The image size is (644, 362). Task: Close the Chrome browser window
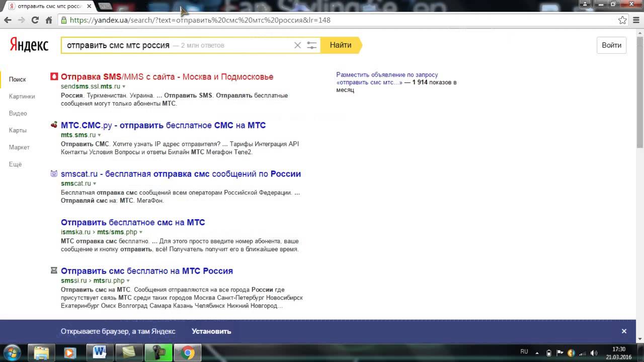click(x=631, y=4)
